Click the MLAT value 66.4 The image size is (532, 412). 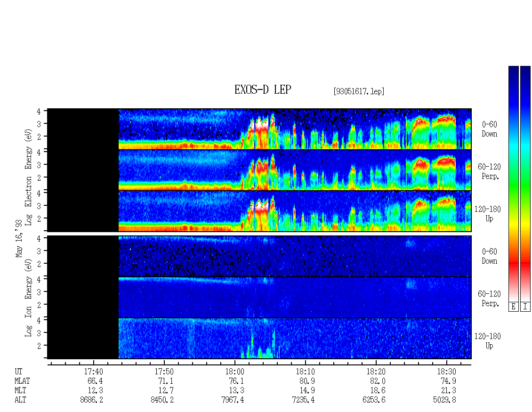96,381
